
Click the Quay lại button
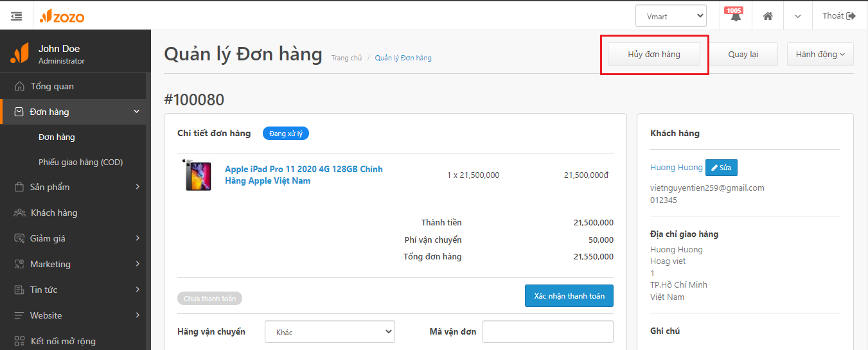tap(743, 55)
